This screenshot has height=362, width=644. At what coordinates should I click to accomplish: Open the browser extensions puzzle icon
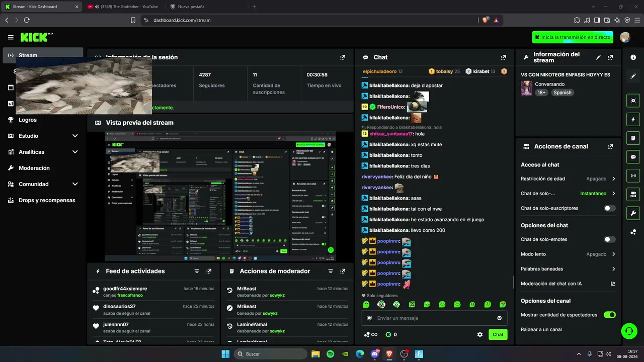point(577,20)
